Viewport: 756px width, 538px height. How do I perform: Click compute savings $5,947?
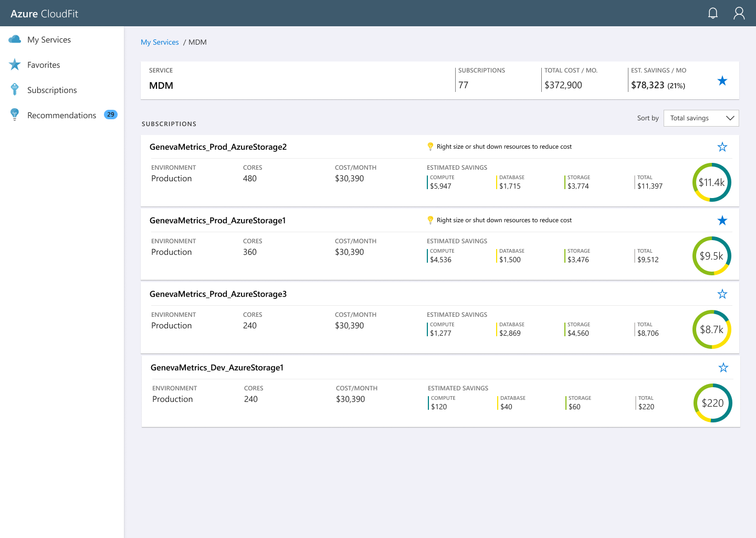point(440,186)
